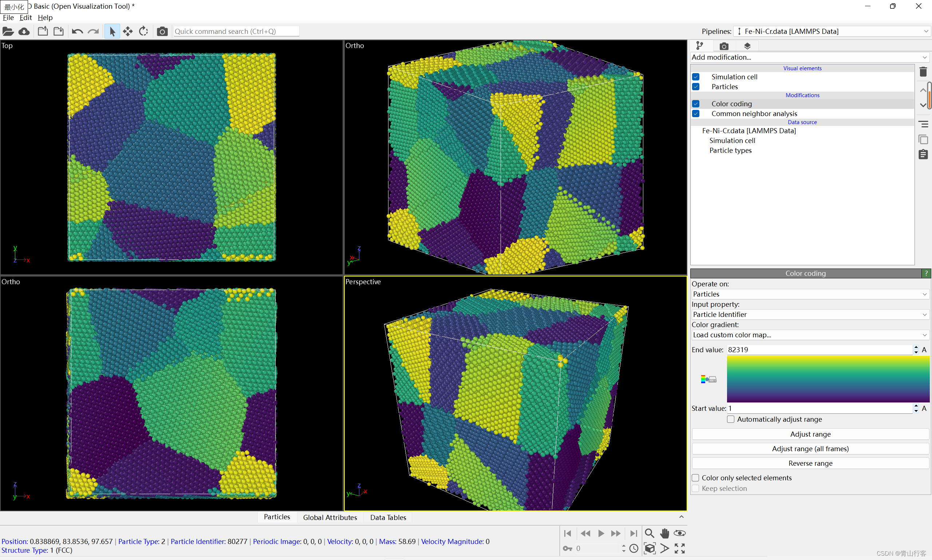932x560 pixels.
Task: Click the Pan hand viewport icon
Action: click(x=664, y=533)
